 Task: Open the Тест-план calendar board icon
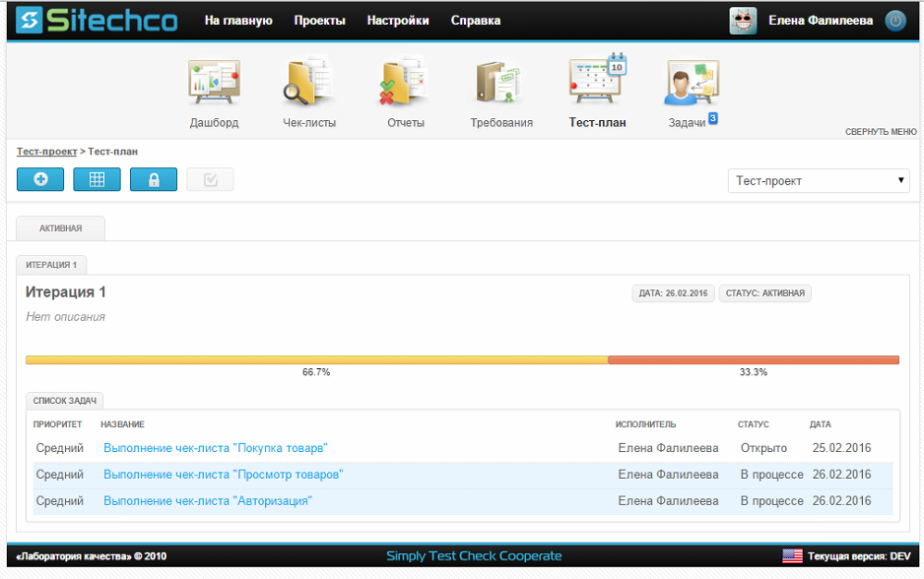coord(598,80)
